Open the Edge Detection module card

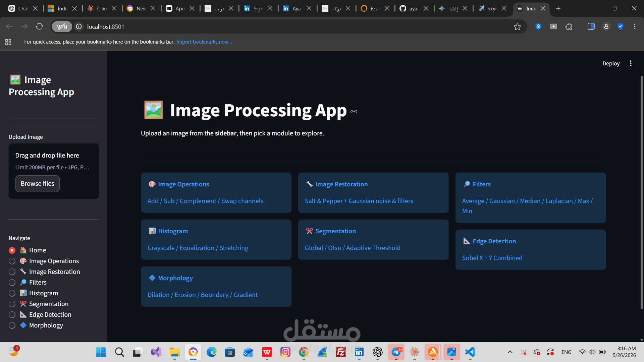click(x=531, y=250)
